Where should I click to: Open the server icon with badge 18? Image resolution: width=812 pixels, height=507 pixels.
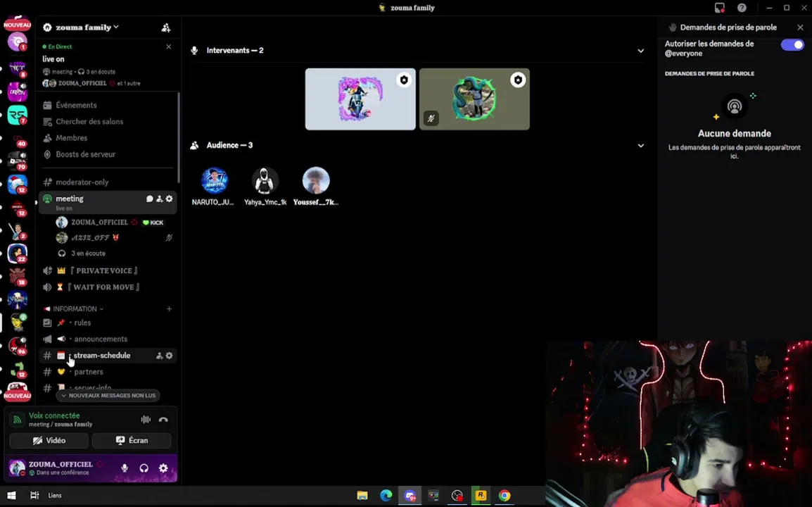point(18,277)
